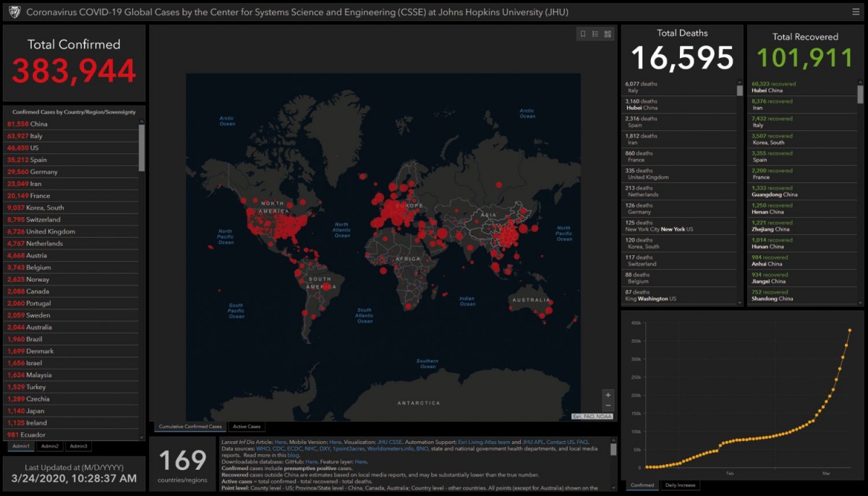Image resolution: width=868 pixels, height=496 pixels.
Task: Click the info text panel scrollbar thumb
Action: point(613,449)
